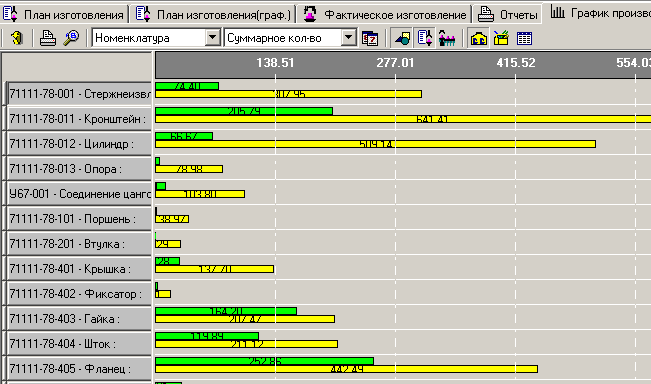Viewport: 651px width, 384px height.
Task: Click the calendar date icon
Action: pos(370,38)
